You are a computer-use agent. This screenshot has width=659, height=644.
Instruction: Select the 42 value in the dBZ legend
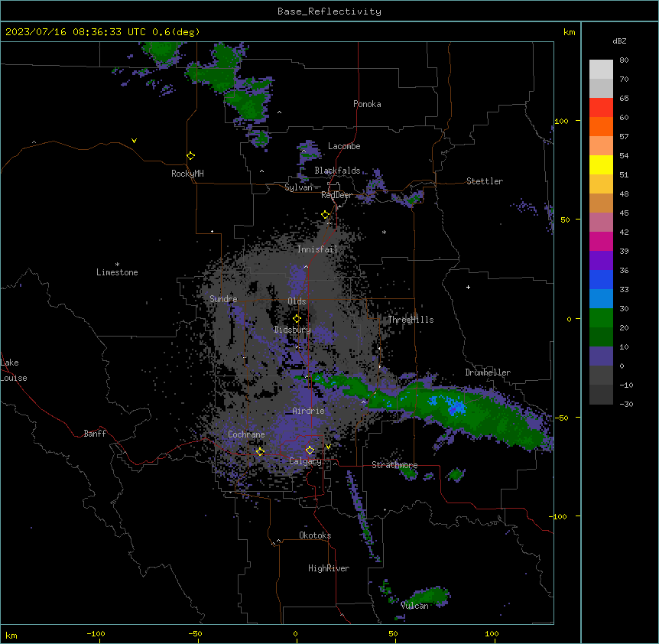click(624, 232)
